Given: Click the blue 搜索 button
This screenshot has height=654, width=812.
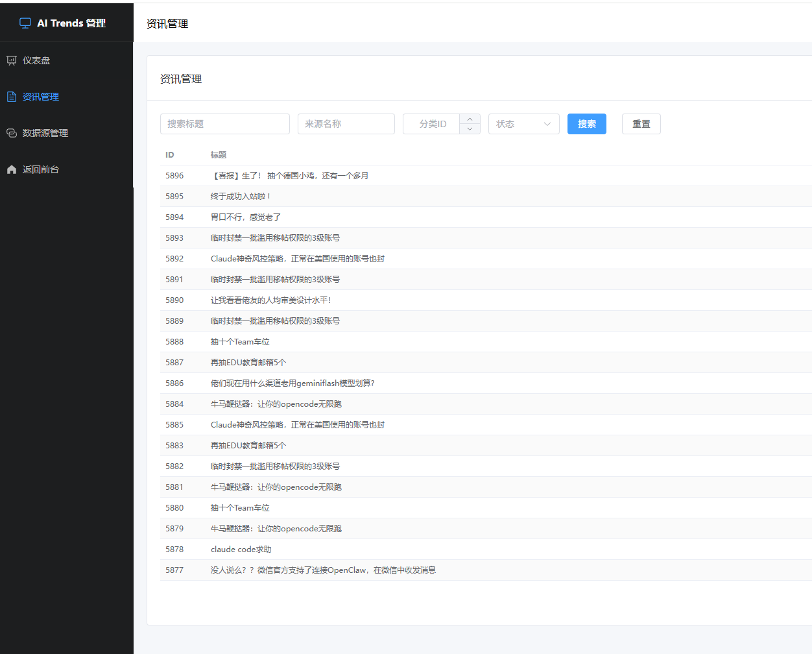Looking at the screenshot, I should (x=587, y=124).
